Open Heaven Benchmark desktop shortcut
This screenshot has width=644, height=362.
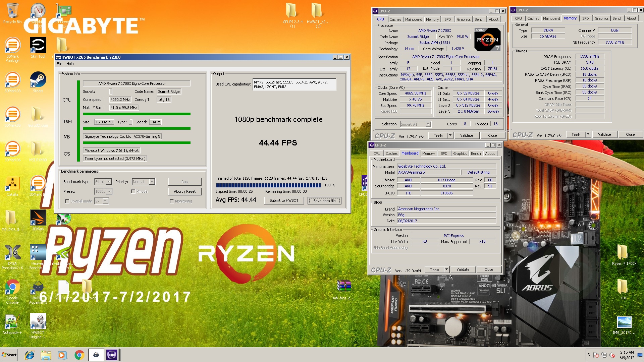click(x=38, y=257)
